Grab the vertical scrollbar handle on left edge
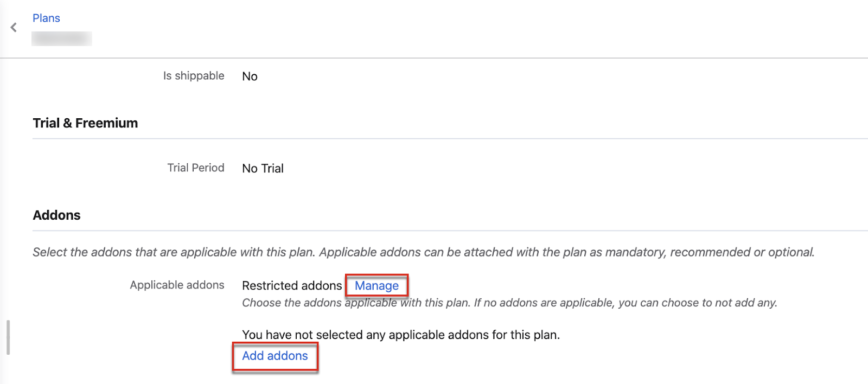 click(x=8, y=337)
